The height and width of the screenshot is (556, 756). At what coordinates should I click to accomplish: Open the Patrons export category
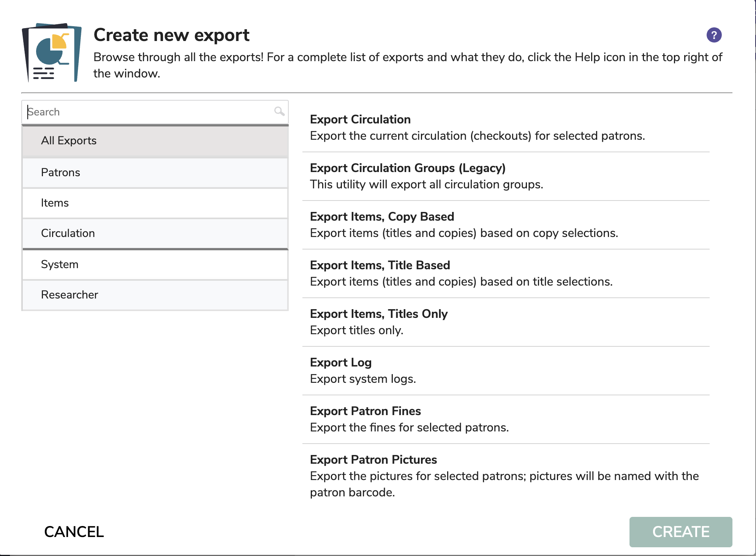coord(155,173)
